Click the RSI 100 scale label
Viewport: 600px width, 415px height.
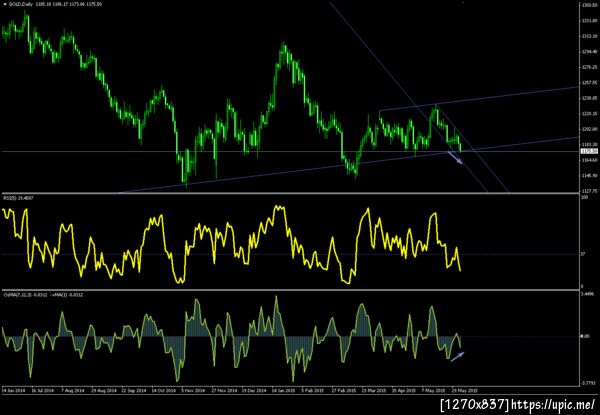tap(585, 197)
